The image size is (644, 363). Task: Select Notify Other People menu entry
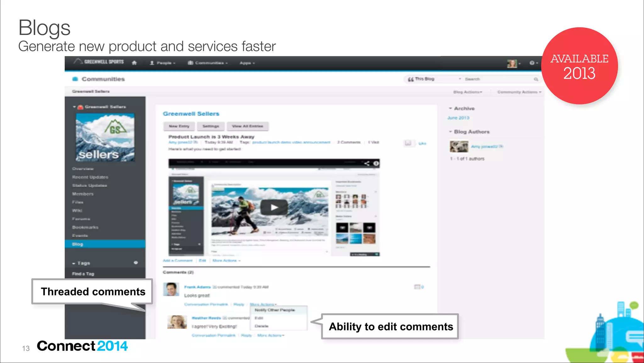[x=275, y=310]
